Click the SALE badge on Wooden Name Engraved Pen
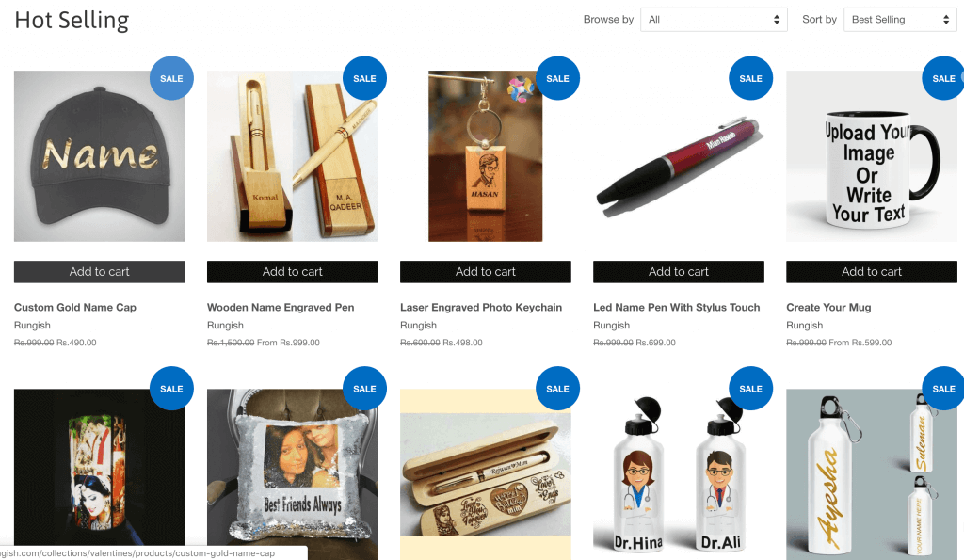Screen dimensions: 964x560 pos(364,78)
